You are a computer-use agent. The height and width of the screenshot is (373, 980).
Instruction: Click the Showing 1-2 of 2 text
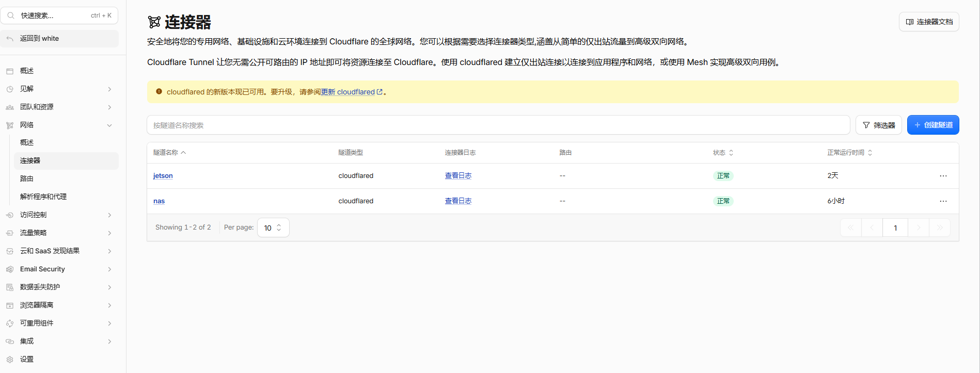click(183, 228)
